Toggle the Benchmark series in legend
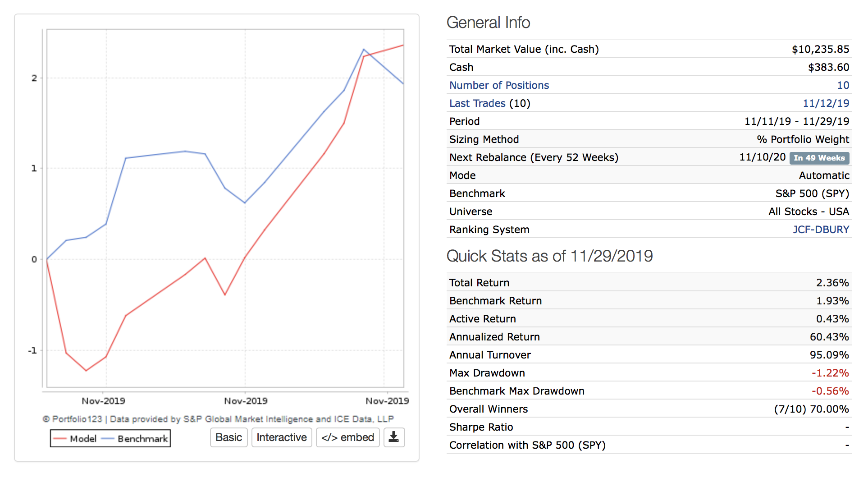868x478 pixels. click(142, 439)
